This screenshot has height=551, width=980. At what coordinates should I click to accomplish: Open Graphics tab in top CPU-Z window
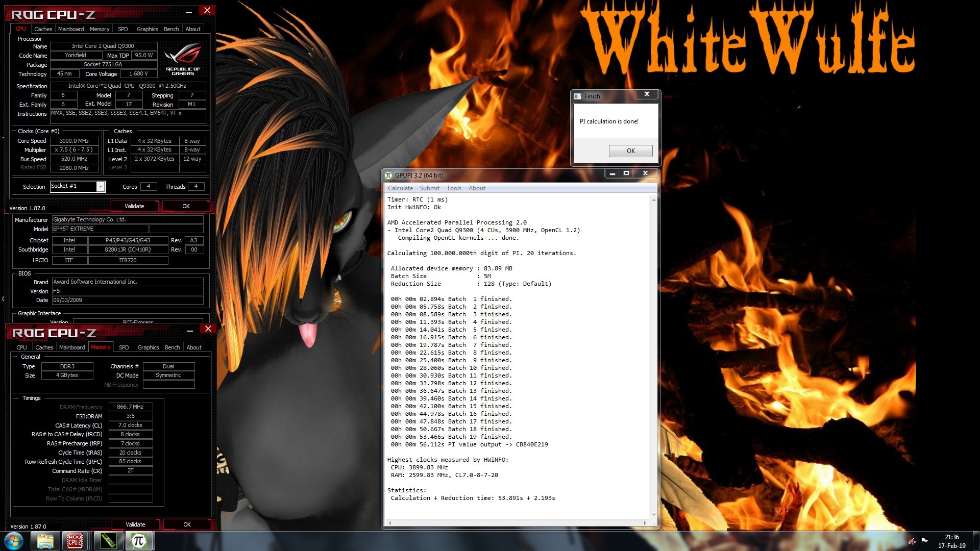coord(147,29)
